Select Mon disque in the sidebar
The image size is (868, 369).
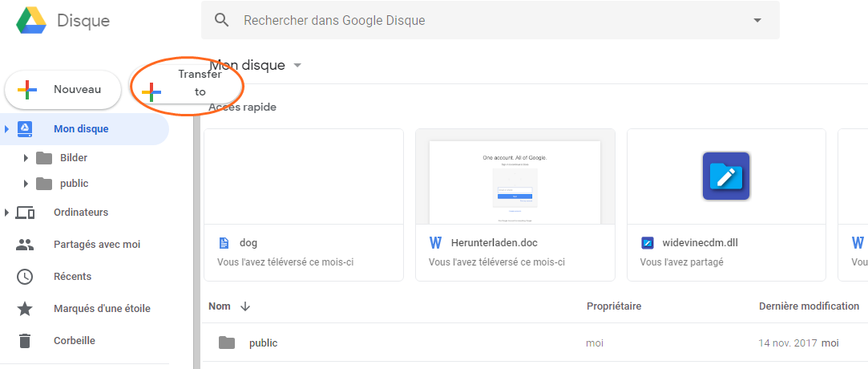(x=81, y=129)
